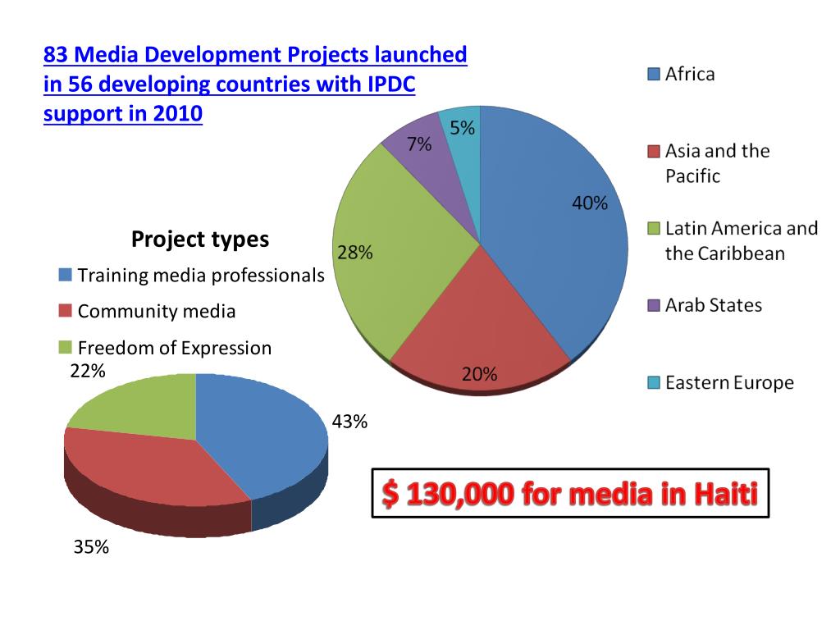Click the 40% pie slice label

(x=590, y=203)
